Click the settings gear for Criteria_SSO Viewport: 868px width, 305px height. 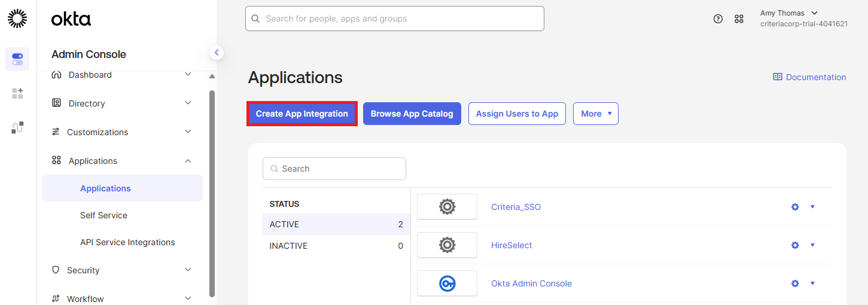click(x=795, y=207)
